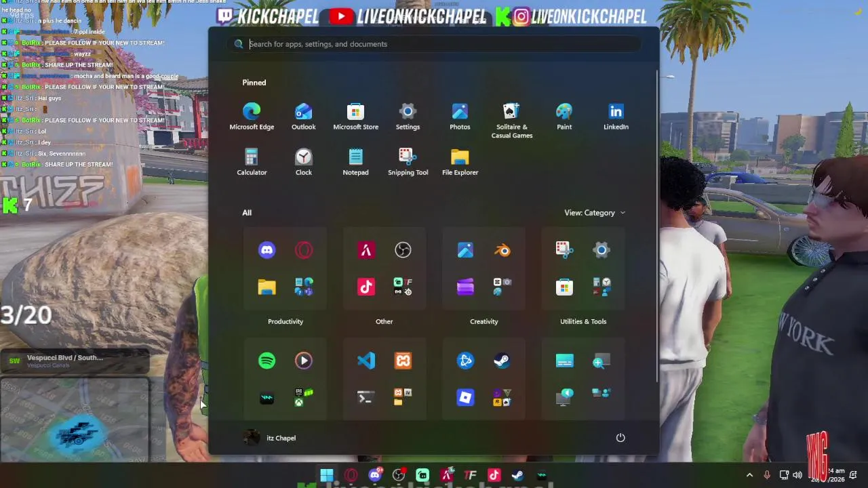Open Solitaire & Casual Games
This screenshot has width=868, height=488.
pyautogui.click(x=512, y=121)
